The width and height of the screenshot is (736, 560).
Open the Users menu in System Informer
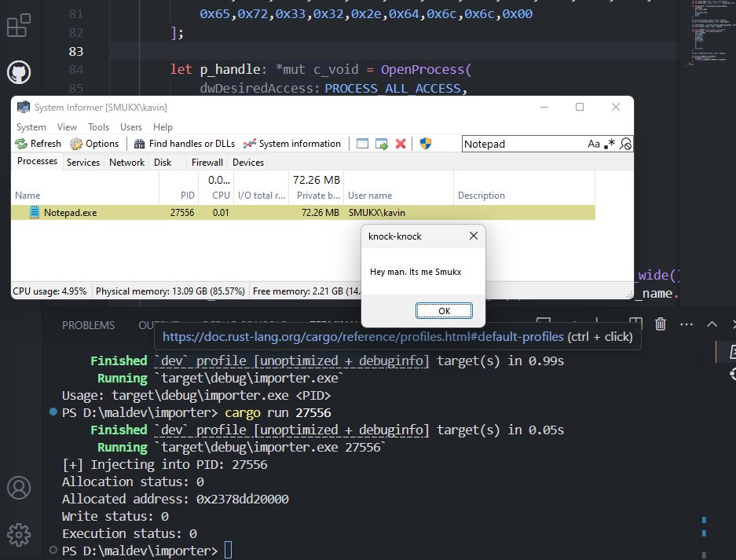pos(131,127)
